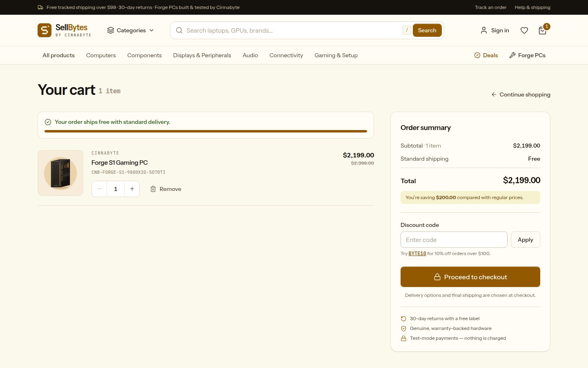Proceed to checkout
Viewport: 588px width, 368px height.
pyautogui.click(x=470, y=277)
